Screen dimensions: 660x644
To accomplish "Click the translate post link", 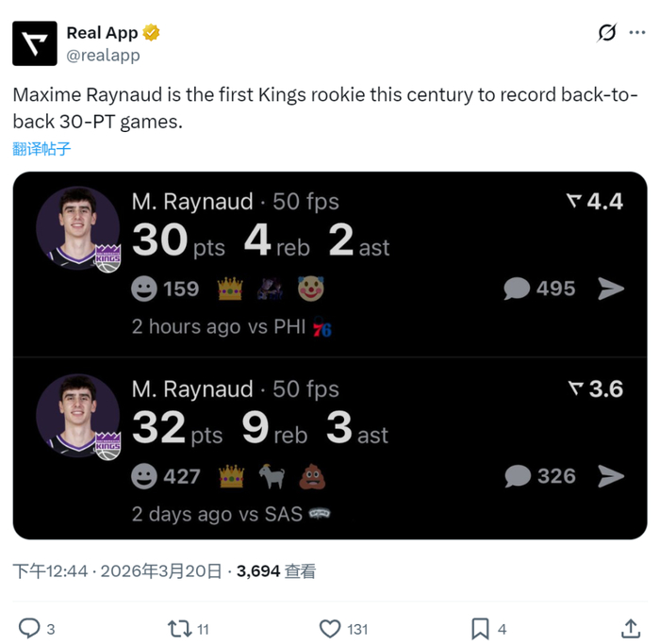I will tap(41, 148).
